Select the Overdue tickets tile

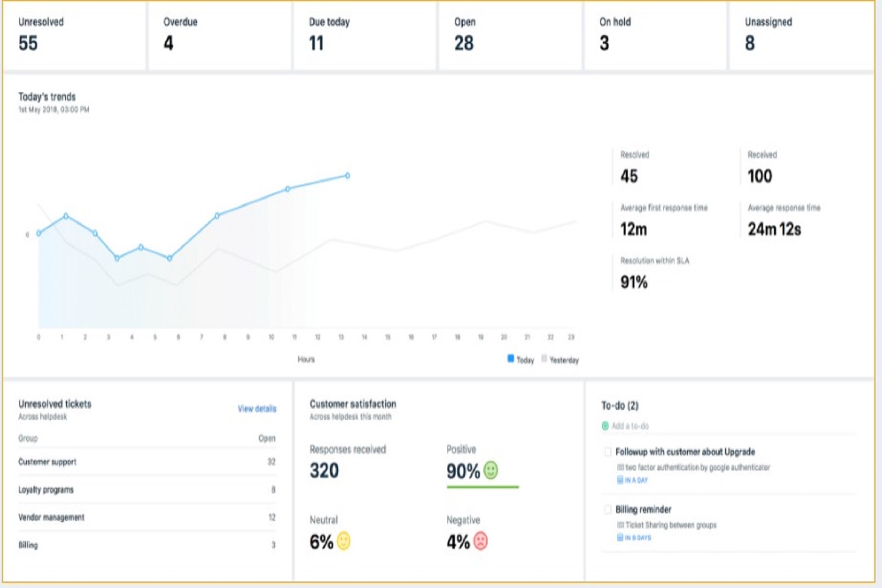(219, 35)
